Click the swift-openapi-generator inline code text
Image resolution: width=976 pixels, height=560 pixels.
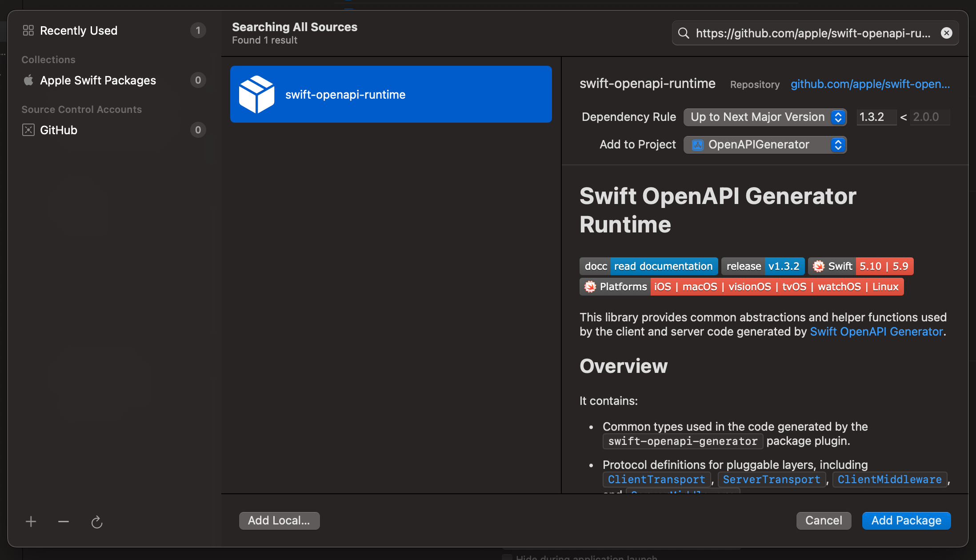(x=683, y=441)
